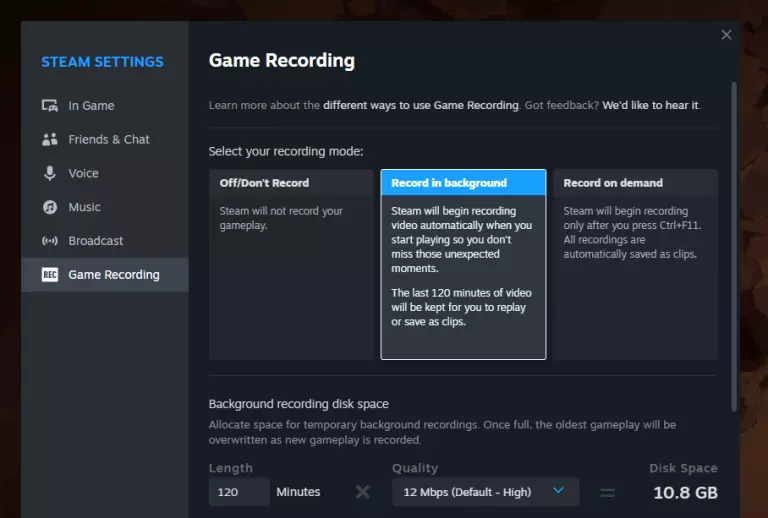Click the Minutes unit label

(x=298, y=492)
